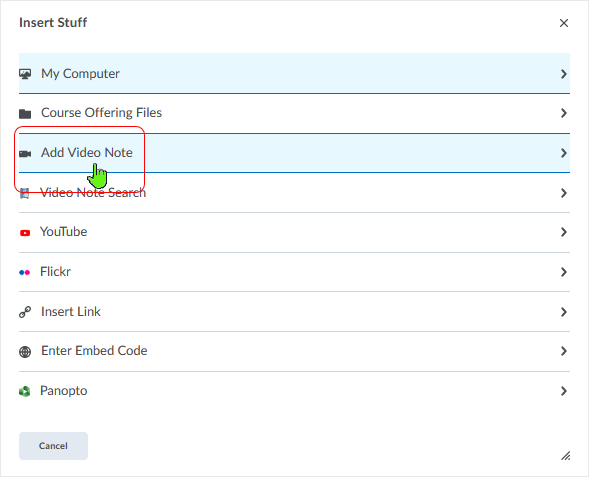Click the My Computer monitor icon
The image size is (589, 477).
25,74
